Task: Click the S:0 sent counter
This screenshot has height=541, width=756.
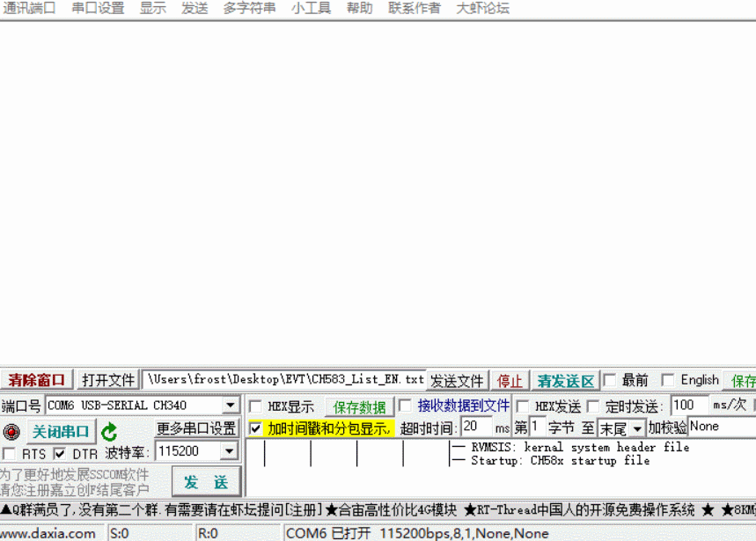Action: pyautogui.click(x=150, y=533)
